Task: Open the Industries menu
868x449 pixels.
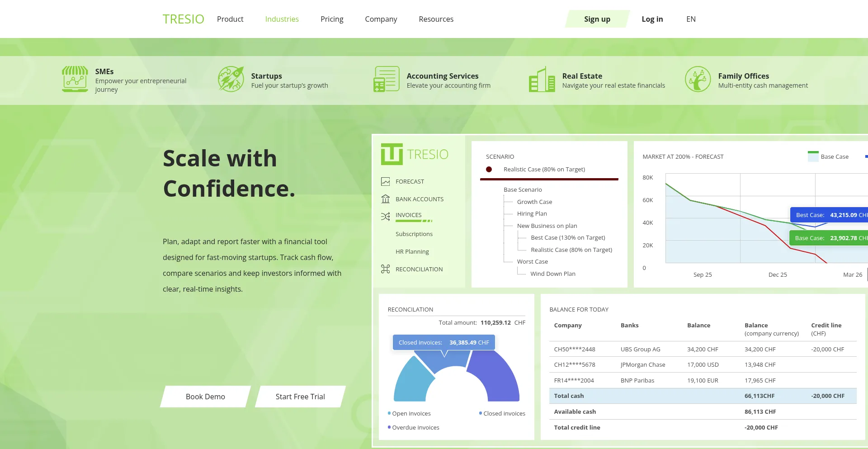Action: (x=282, y=19)
